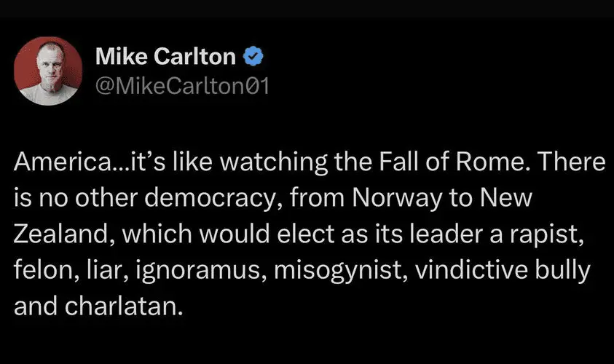Image resolution: width=614 pixels, height=364 pixels.
Task: Click the word "America" in the tweet
Action: point(55,163)
